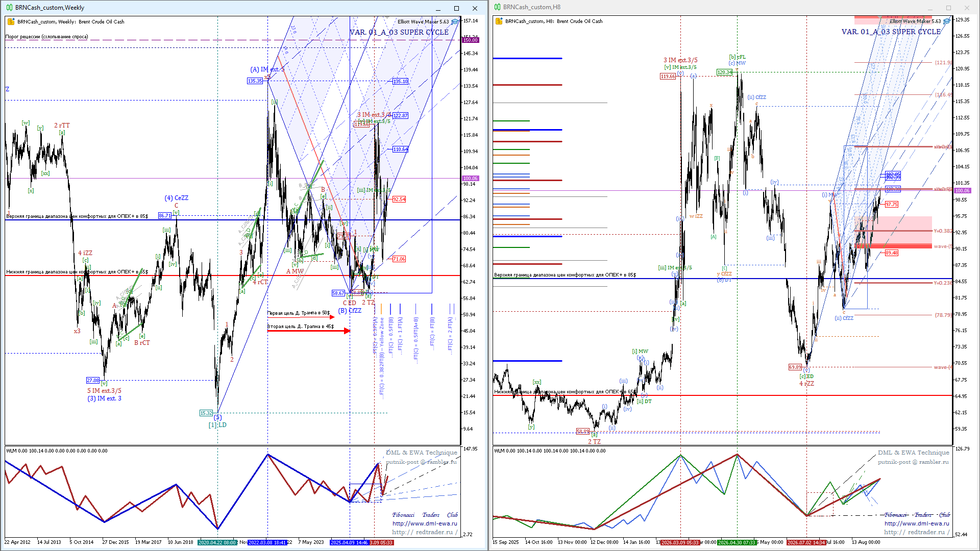Click the candlestick icon in Weekly window title

point(10,8)
